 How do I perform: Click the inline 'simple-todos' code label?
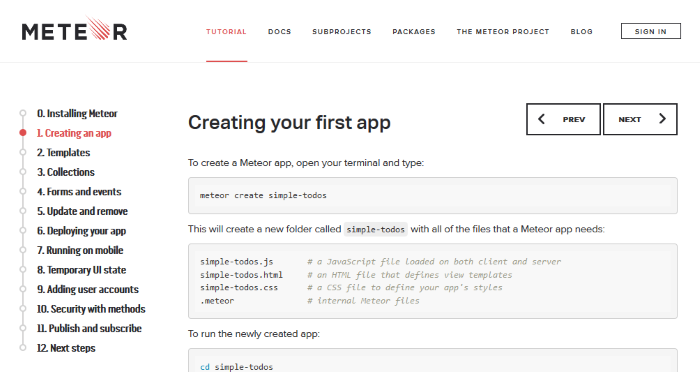[x=375, y=229]
